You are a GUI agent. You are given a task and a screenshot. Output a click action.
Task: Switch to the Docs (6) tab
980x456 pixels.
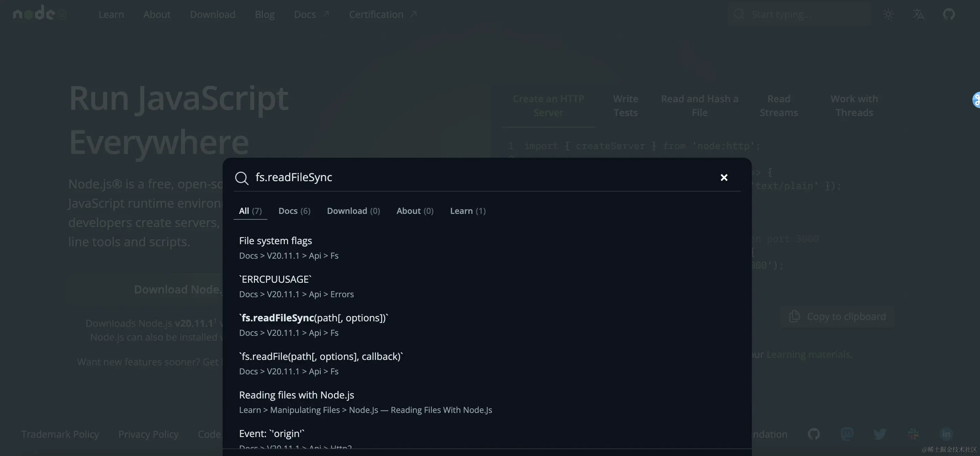pyautogui.click(x=295, y=211)
